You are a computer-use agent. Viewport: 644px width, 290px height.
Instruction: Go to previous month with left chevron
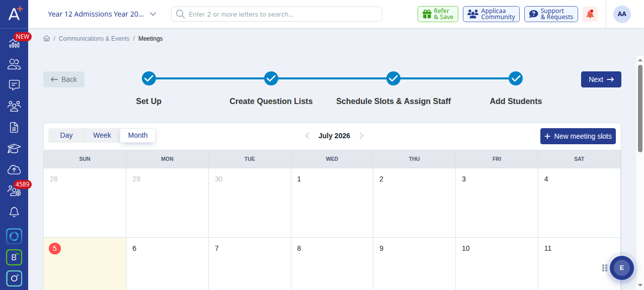[x=307, y=136]
